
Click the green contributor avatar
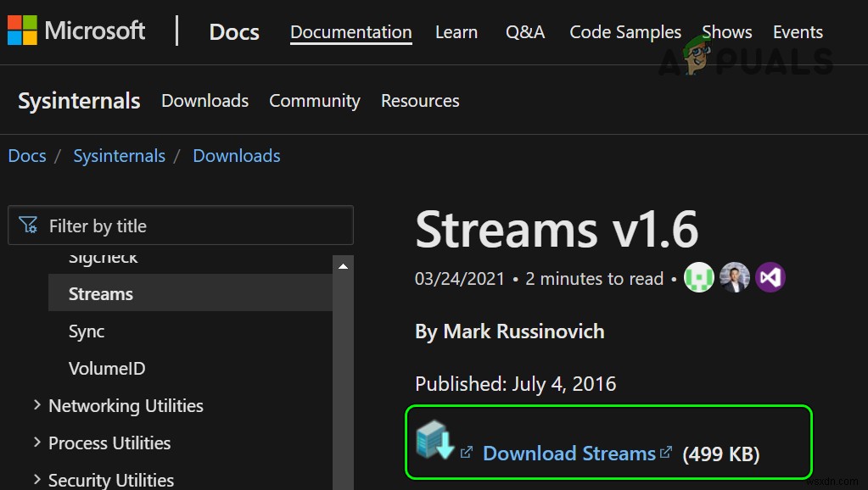tap(698, 277)
